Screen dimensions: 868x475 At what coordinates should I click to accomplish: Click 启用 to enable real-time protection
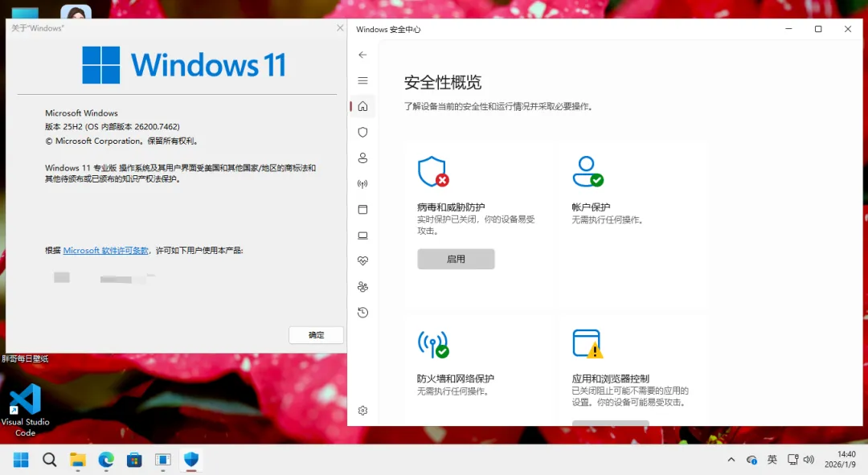456,259
